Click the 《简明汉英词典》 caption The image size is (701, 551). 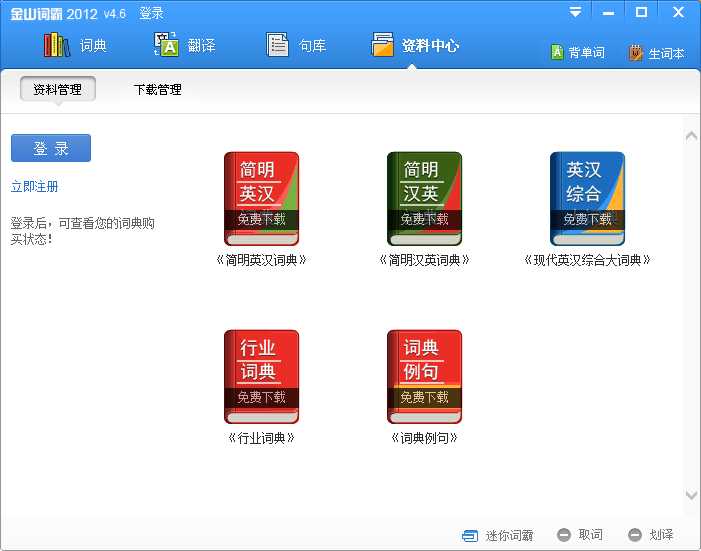tap(424, 260)
